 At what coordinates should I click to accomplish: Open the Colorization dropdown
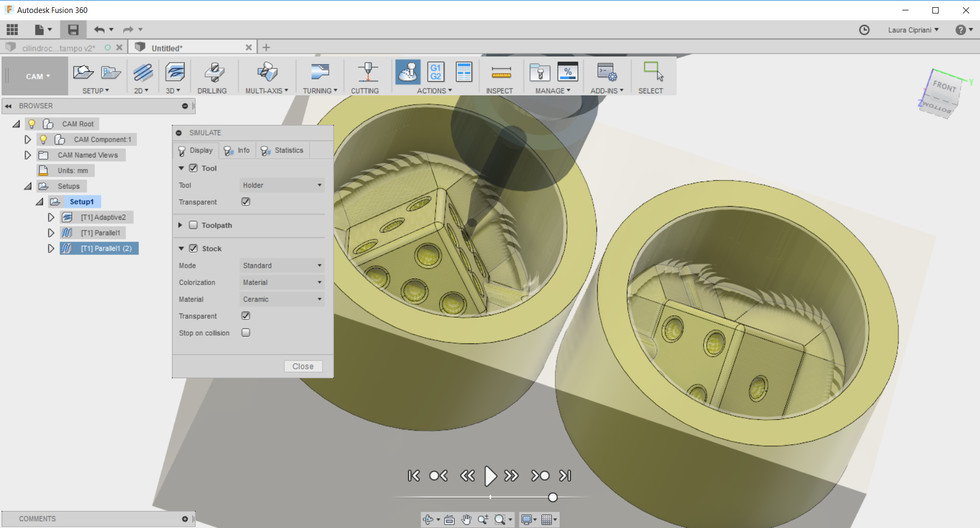point(282,282)
